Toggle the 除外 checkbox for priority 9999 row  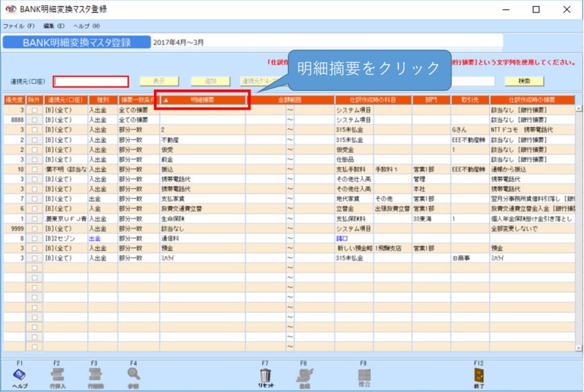[x=33, y=228]
